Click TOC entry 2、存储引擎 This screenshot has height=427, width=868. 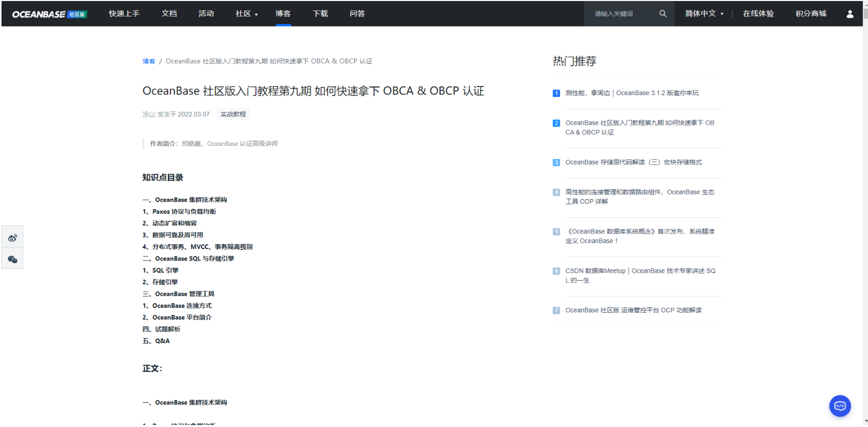(160, 282)
